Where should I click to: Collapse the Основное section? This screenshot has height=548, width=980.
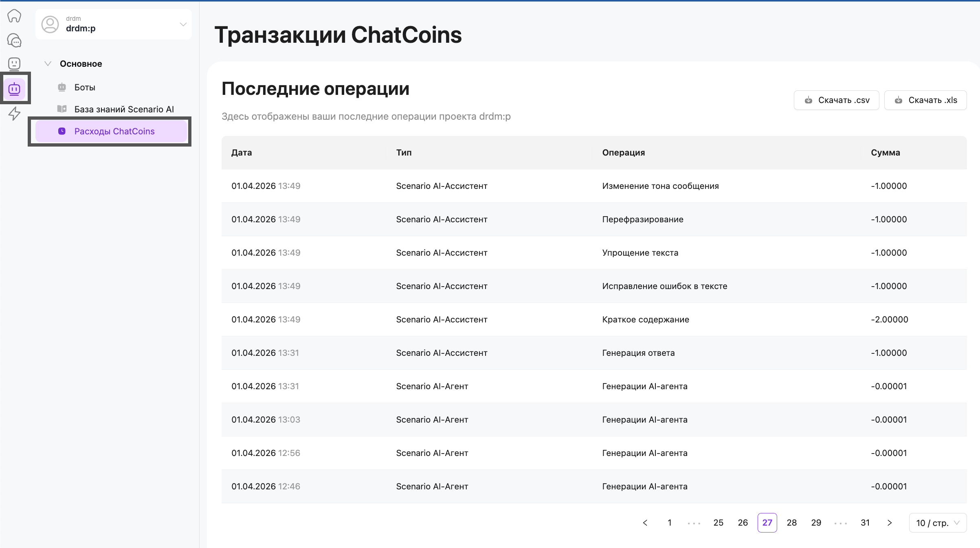[48, 64]
